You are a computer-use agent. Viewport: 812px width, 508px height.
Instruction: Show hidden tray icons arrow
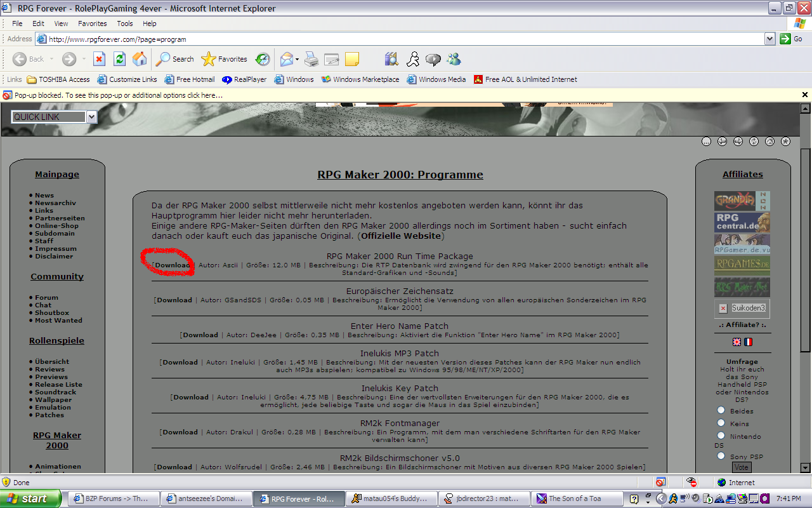coord(660,498)
